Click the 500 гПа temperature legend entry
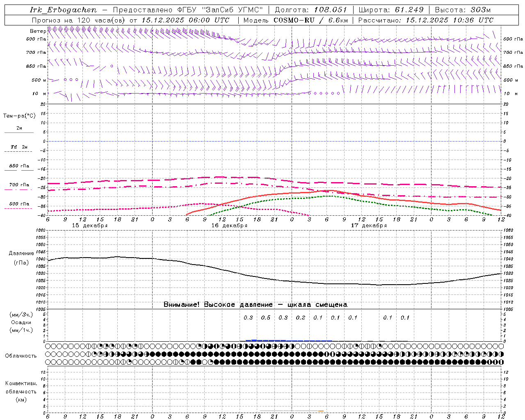The width and height of the screenshot is (525, 420). click(19, 204)
